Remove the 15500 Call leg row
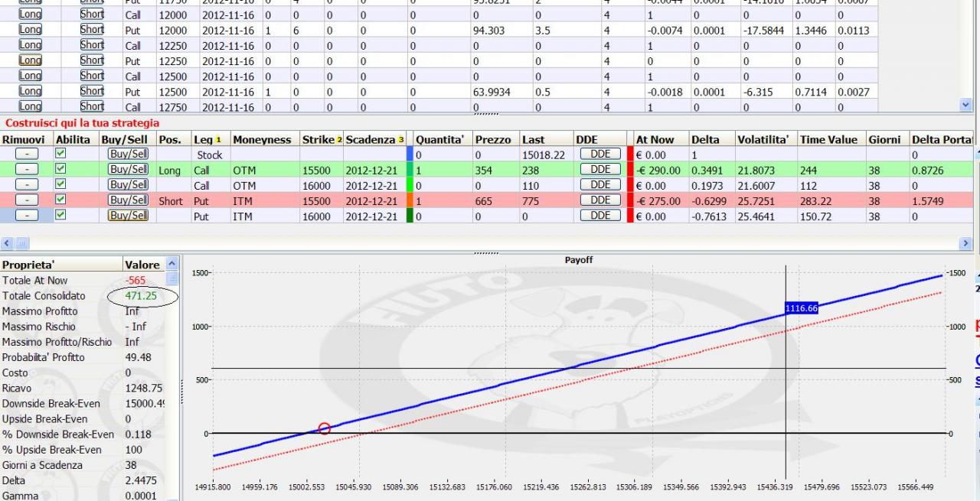Image resolution: width=980 pixels, height=501 pixels. click(x=27, y=169)
